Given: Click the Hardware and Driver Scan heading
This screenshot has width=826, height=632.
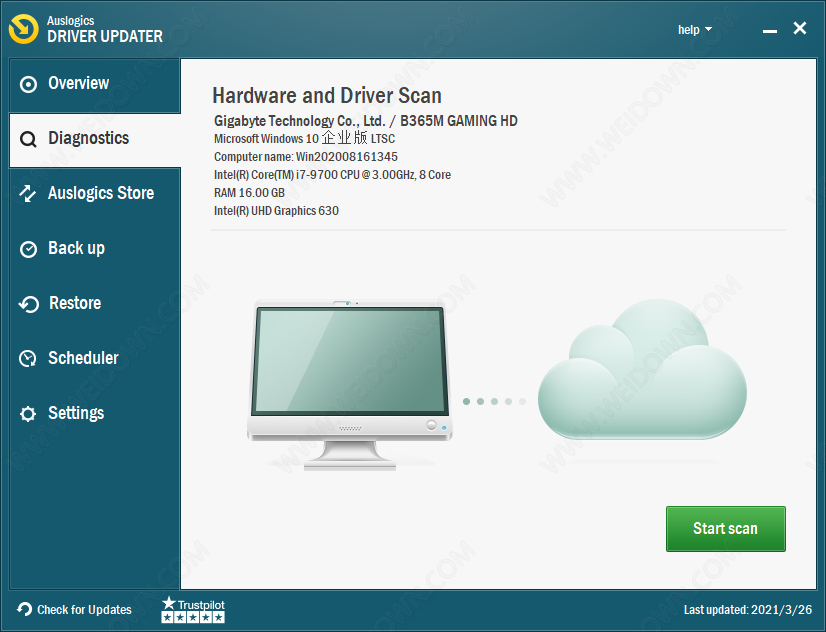Looking at the screenshot, I should (x=327, y=96).
